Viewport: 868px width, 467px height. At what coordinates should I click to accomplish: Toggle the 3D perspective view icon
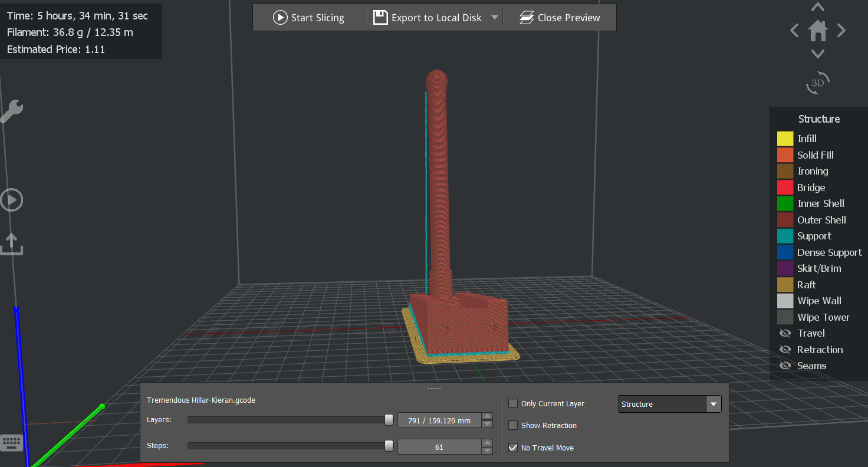coord(818,83)
